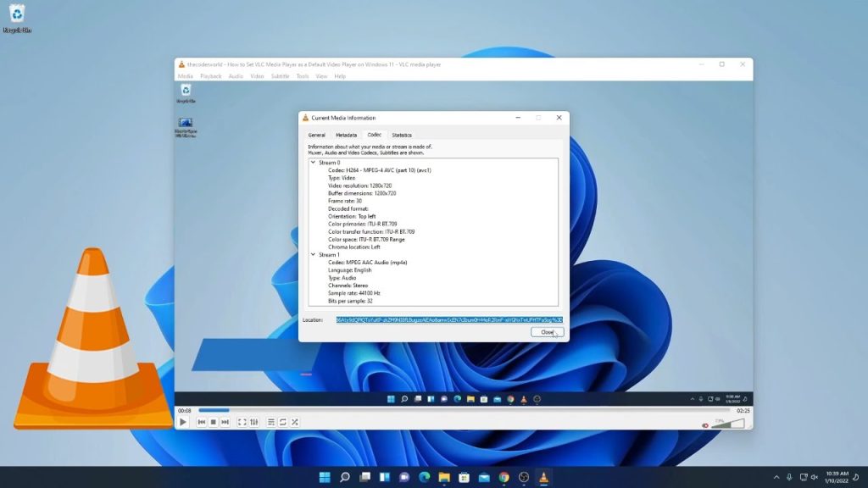The image size is (868, 488).
Task: Click the next media skip button
Action: click(x=225, y=422)
